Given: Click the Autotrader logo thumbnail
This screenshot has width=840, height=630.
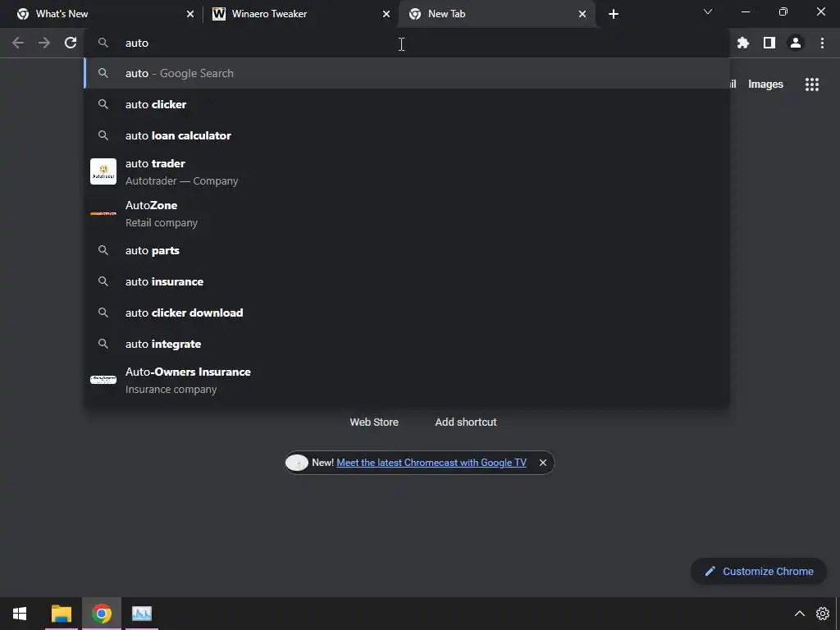Looking at the screenshot, I should [x=103, y=171].
